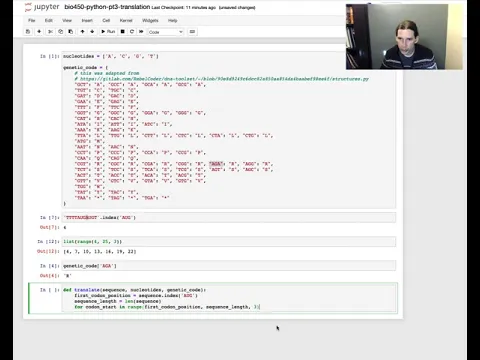Screen dimensions: 480x360
Task: Click inside the def translate function cell
Action: coord(229,298)
